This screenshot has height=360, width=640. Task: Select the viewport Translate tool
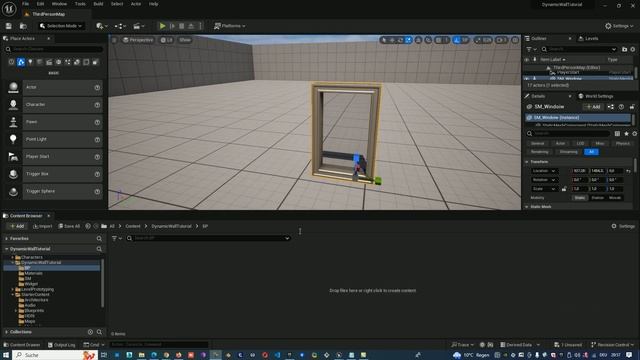pos(392,40)
